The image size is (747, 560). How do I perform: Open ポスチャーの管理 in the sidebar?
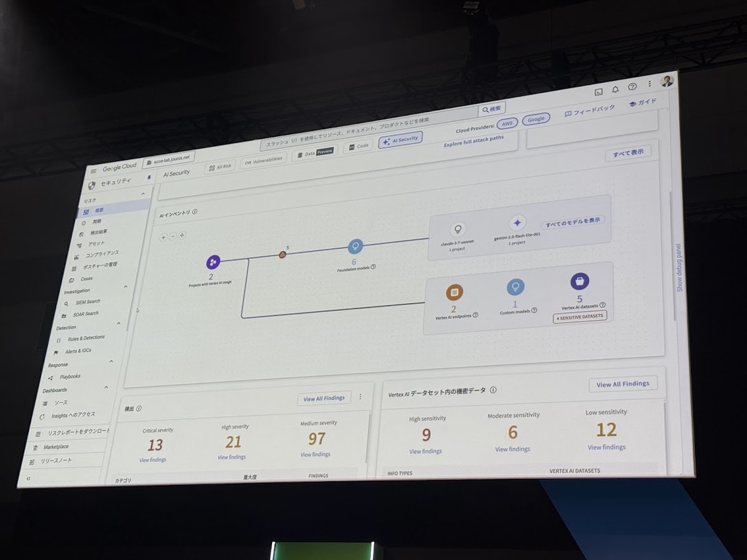point(100,265)
